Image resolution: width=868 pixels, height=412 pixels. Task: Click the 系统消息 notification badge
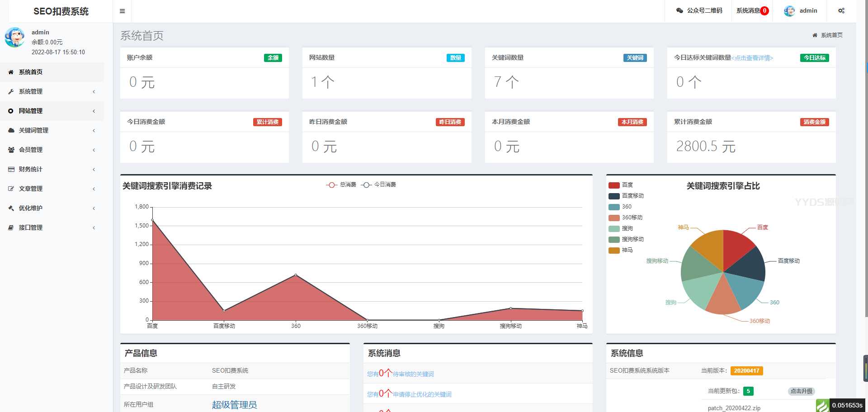(764, 11)
